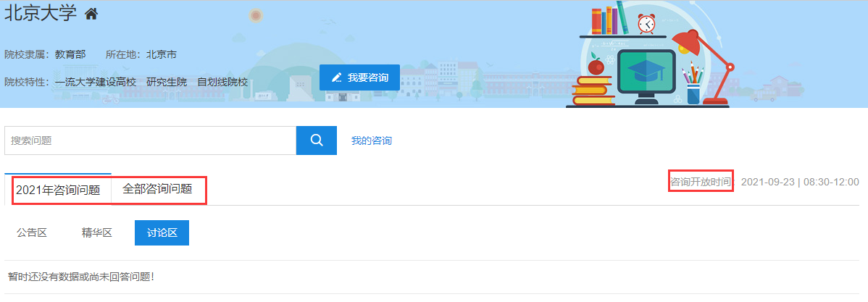Open the 我的咨询 link
This screenshot has height=302, width=868.
click(x=372, y=140)
